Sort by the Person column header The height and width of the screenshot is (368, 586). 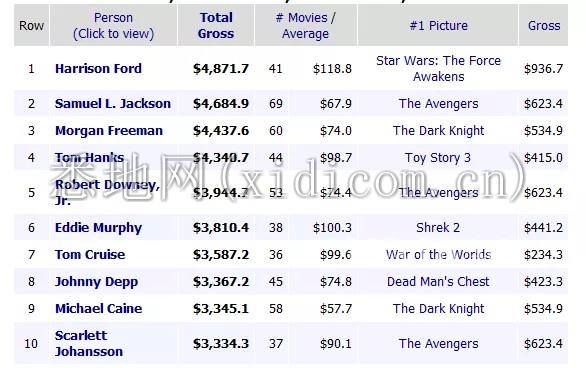(x=113, y=25)
